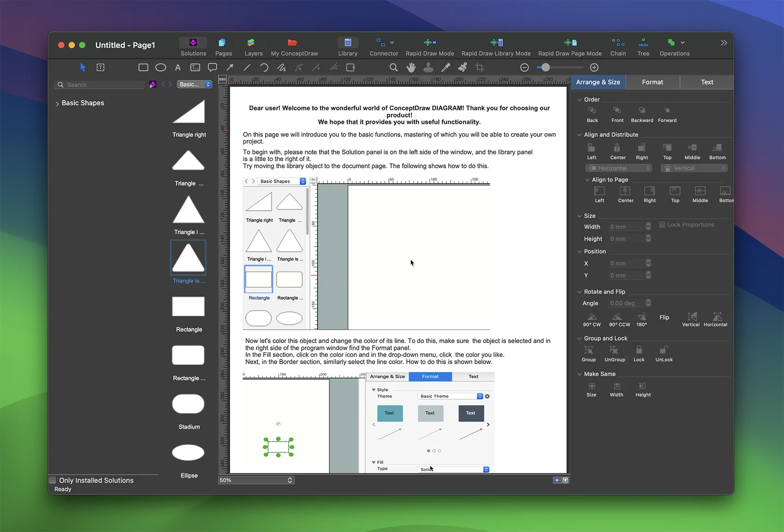Select the Crop tool
This screenshot has height=532, width=784.
point(480,67)
